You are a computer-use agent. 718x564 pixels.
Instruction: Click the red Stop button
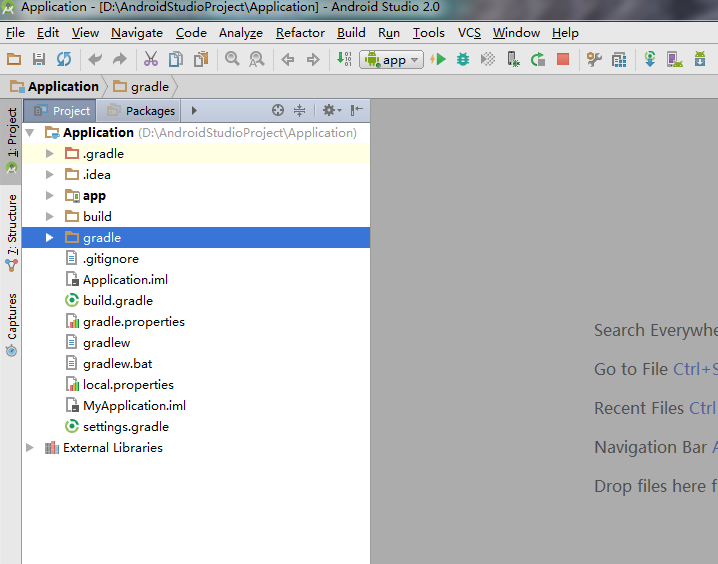pyautogui.click(x=563, y=60)
